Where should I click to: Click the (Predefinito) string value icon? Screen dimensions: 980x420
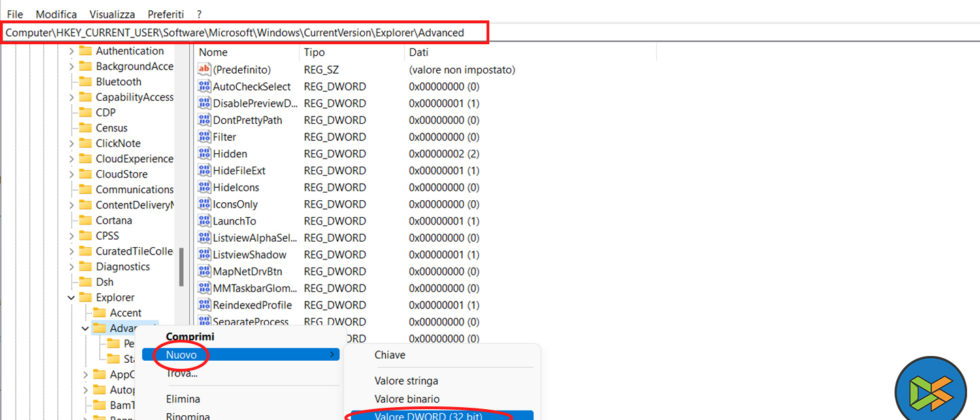204,69
